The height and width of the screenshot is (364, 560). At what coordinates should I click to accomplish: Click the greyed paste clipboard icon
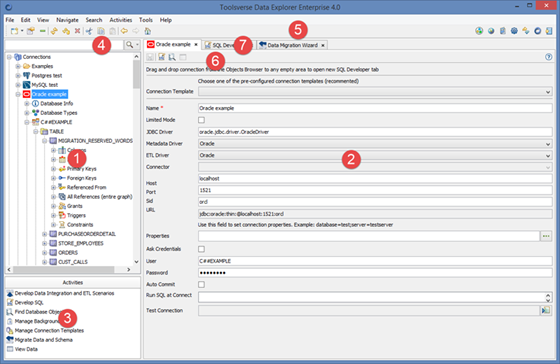(x=112, y=31)
